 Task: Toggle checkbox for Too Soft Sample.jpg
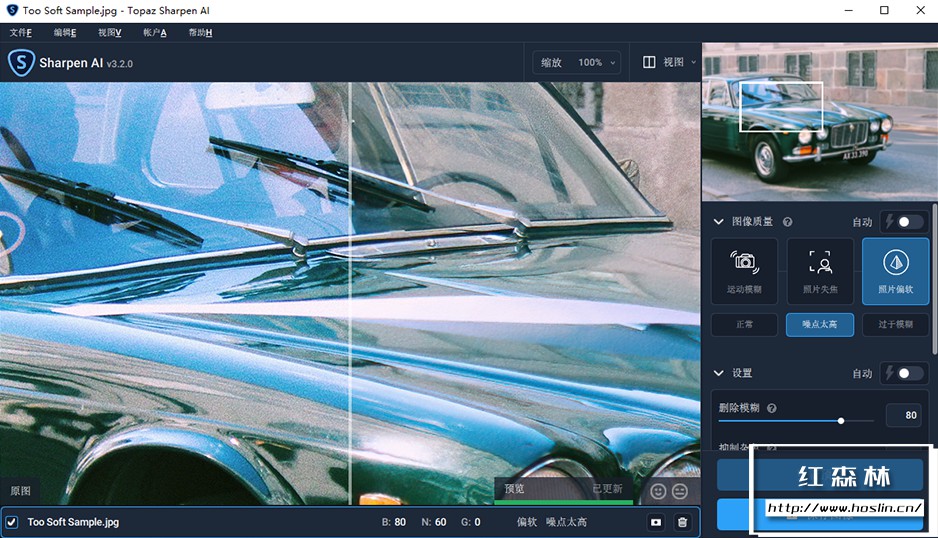[x=11, y=522]
